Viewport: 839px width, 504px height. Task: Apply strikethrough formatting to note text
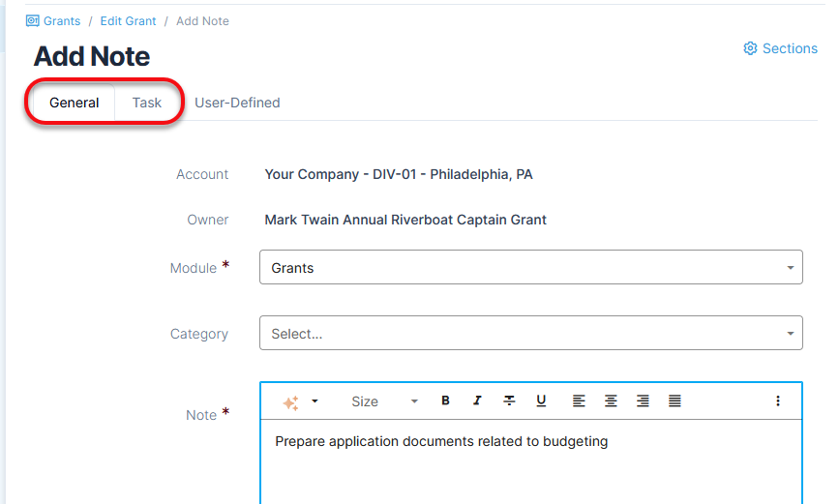[x=509, y=401]
